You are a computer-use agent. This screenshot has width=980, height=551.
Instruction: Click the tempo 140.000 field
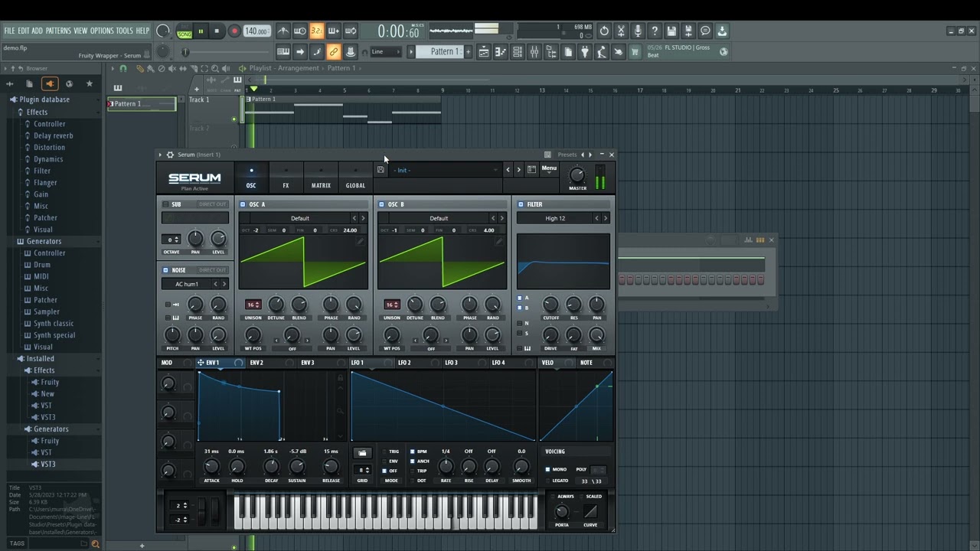(x=256, y=31)
